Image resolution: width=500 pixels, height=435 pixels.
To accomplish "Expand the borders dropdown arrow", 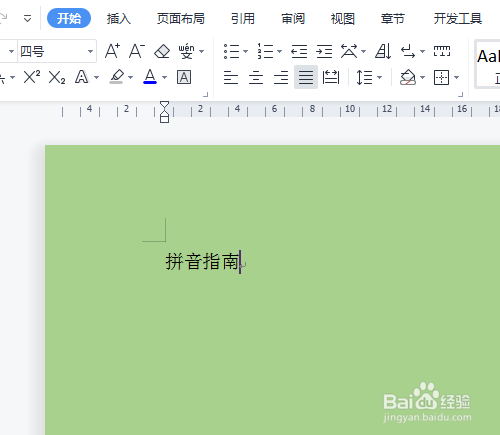I will (x=456, y=77).
